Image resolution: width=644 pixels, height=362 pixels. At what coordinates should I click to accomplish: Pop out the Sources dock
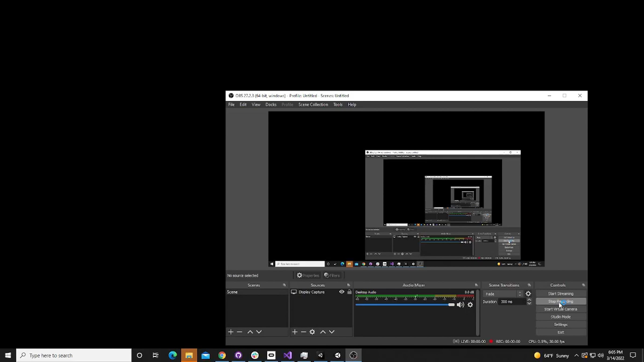[349, 285]
